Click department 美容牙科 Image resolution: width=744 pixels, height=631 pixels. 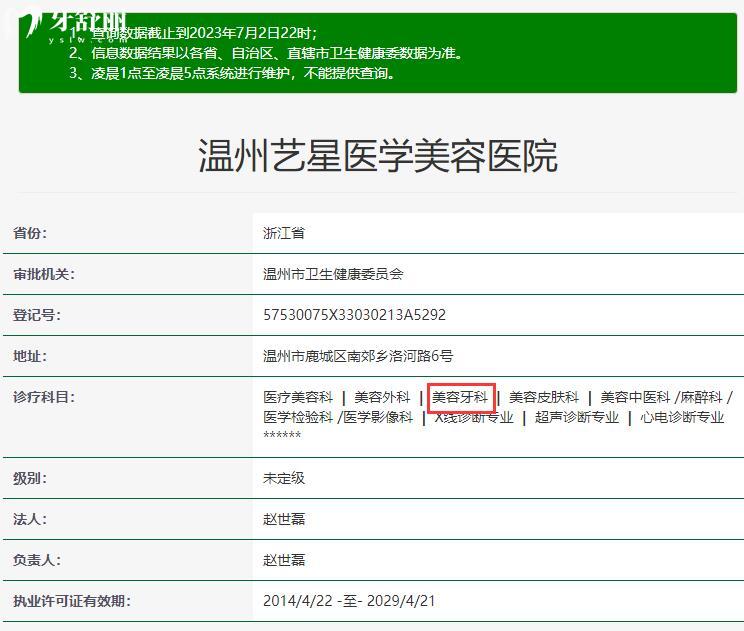(x=459, y=397)
